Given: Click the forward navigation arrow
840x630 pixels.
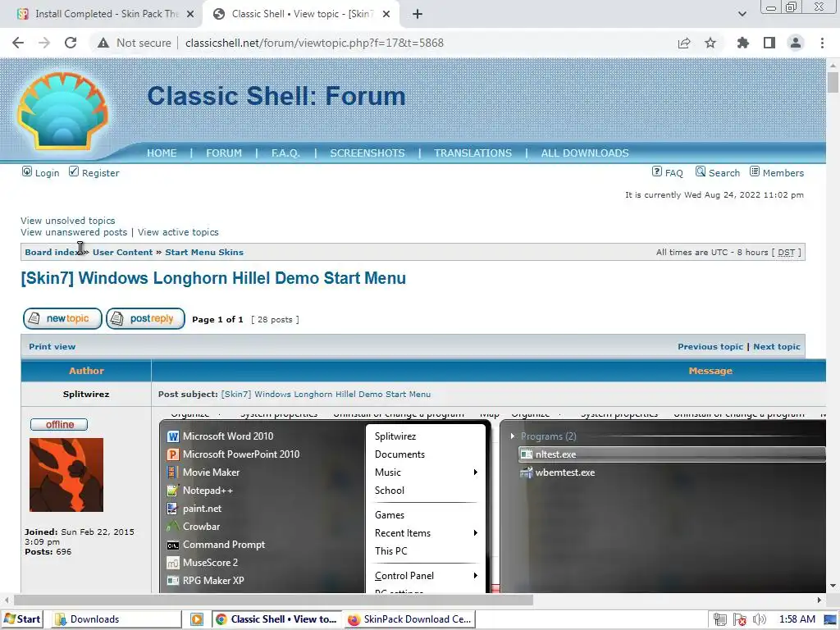Looking at the screenshot, I should pyautogui.click(x=44, y=43).
